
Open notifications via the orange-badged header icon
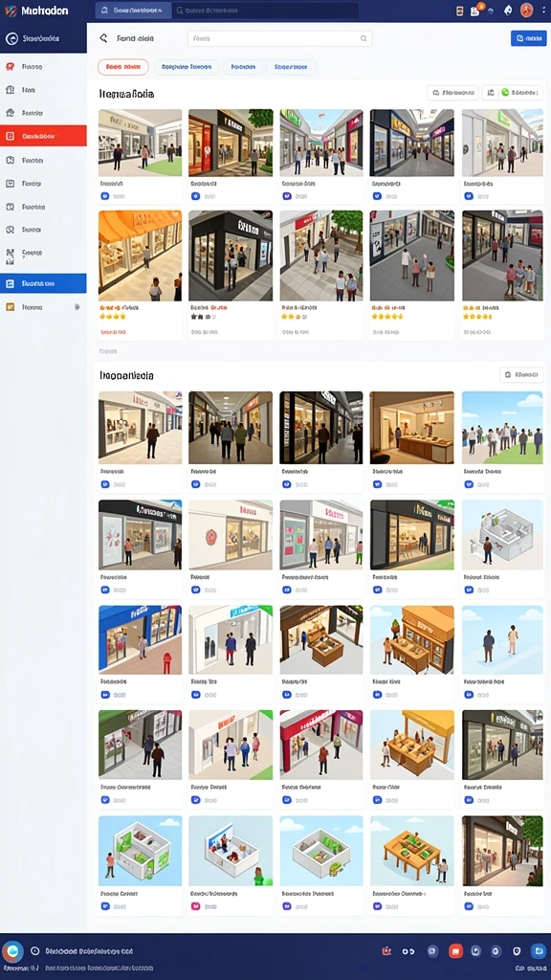click(476, 11)
